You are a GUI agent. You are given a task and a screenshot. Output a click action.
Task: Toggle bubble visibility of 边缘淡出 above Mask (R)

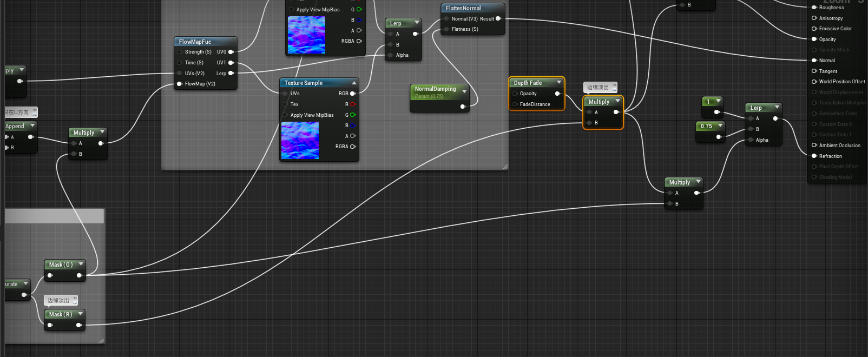tap(75, 302)
